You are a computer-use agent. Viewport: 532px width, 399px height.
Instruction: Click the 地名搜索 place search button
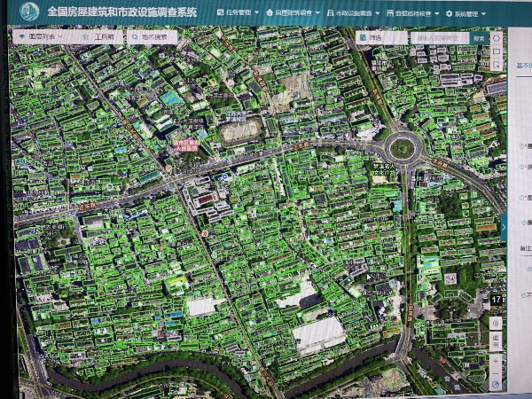pos(149,38)
